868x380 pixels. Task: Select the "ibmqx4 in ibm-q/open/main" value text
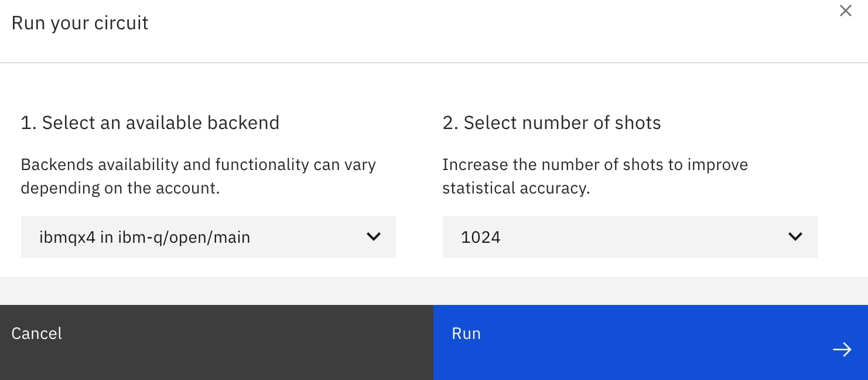[145, 237]
